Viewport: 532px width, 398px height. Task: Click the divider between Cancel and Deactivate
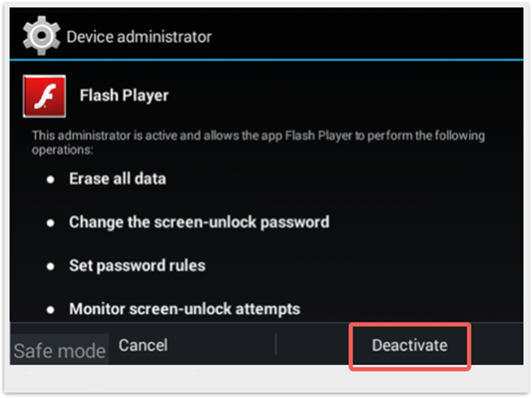[x=276, y=344]
